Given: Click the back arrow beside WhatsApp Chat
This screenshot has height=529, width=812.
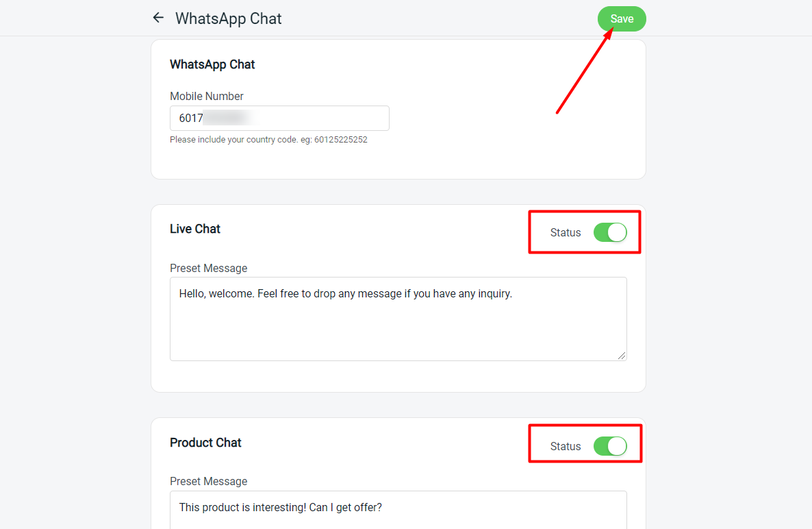Looking at the screenshot, I should tap(158, 18).
